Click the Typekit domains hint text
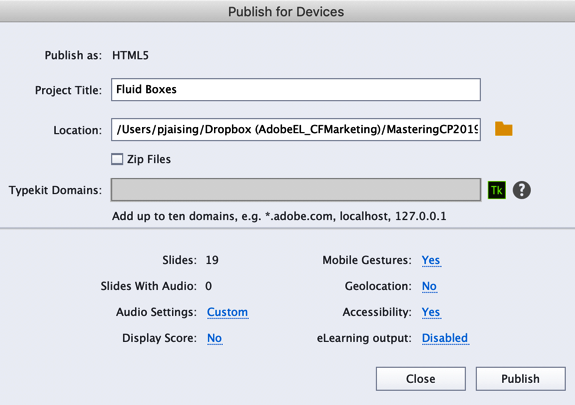 (279, 216)
